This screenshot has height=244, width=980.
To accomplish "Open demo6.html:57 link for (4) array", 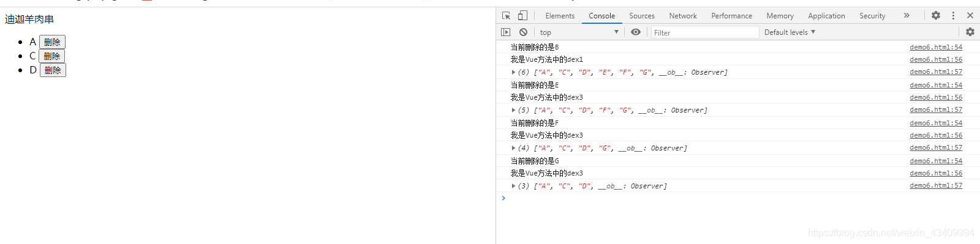I will coord(936,147).
